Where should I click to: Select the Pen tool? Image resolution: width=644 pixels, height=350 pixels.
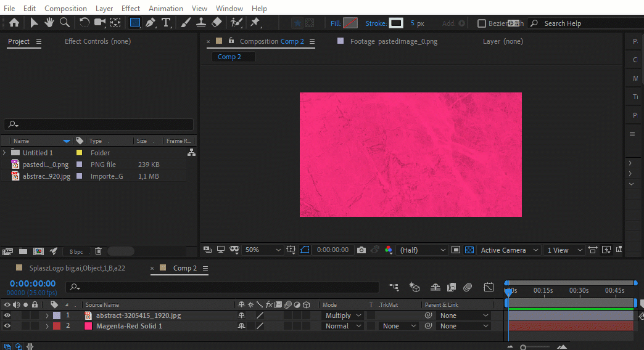coord(151,23)
